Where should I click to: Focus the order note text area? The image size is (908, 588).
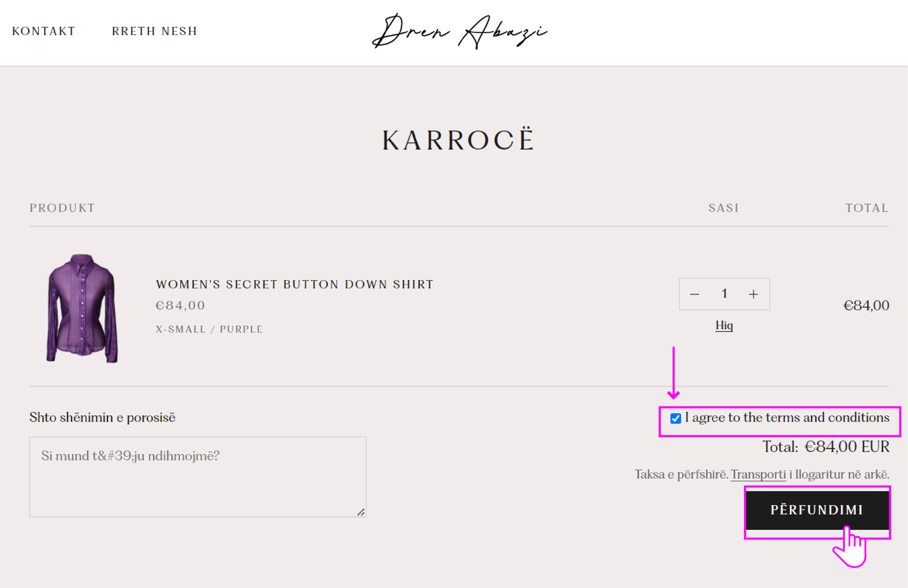[x=198, y=477]
